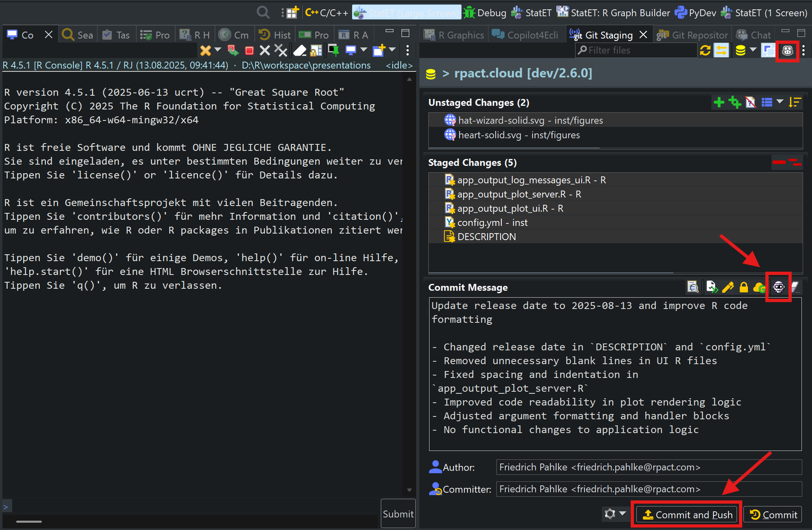The image size is (812, 530).
Task: Expand the repository selection dropdown arrow
Action: (x=753, y=49)
